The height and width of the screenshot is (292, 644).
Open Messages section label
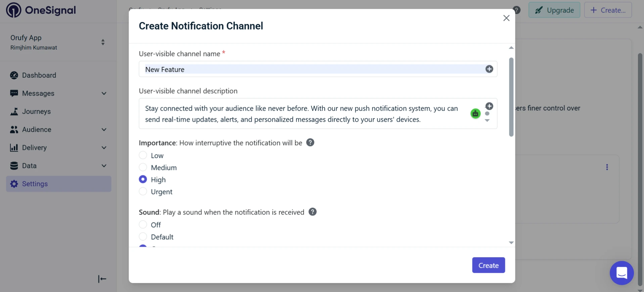[x=38, y=93]
